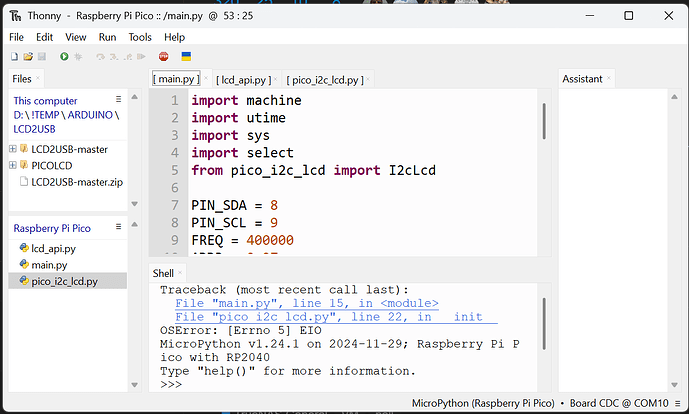Click the LCD2USB path segment
This screenshot has width=689, height=414.
pos(34,129)
